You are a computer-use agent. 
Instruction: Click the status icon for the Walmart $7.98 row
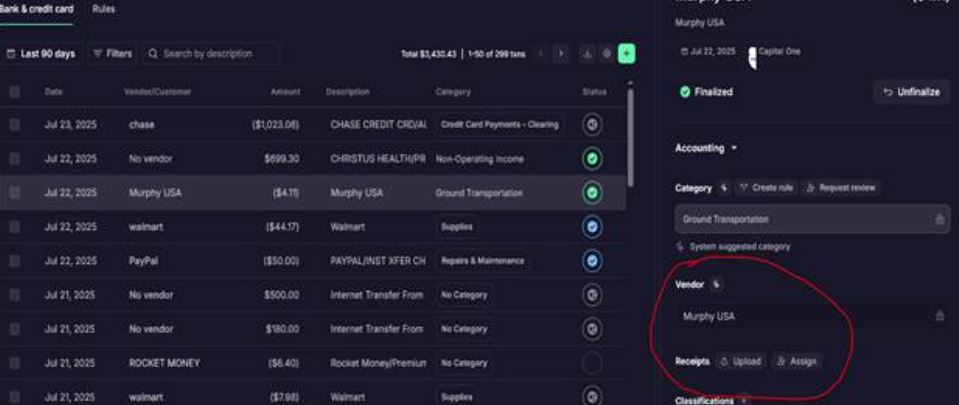(591, 396)
